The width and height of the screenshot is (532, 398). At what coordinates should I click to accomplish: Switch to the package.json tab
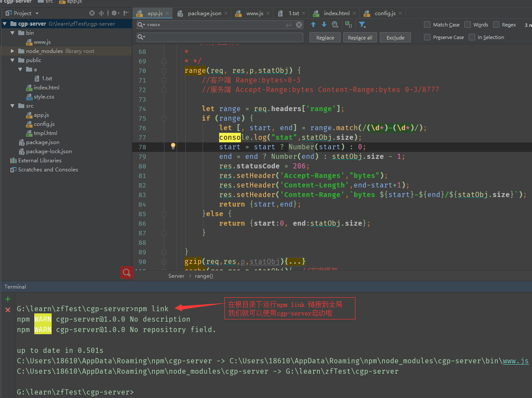click(204, 13)
